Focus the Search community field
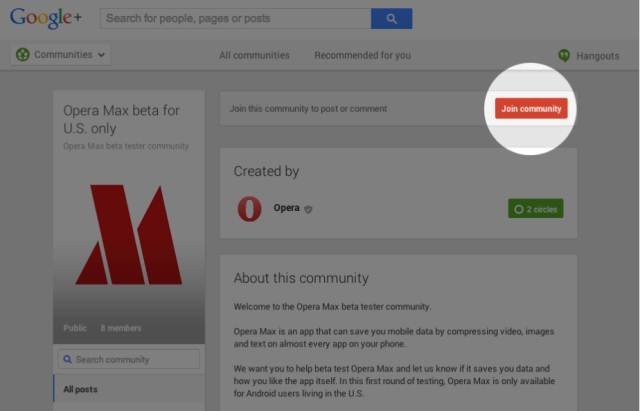 coord(129,359)
